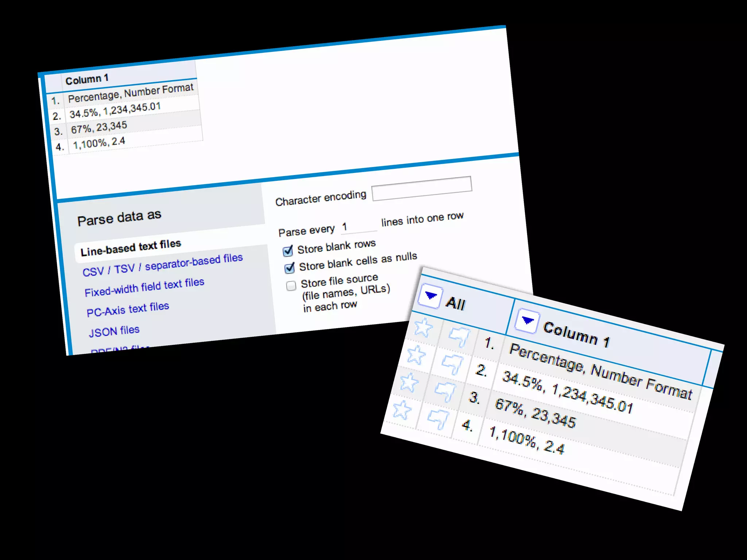
Task: Star row 3 in the data table
Action: pos(409,382)
